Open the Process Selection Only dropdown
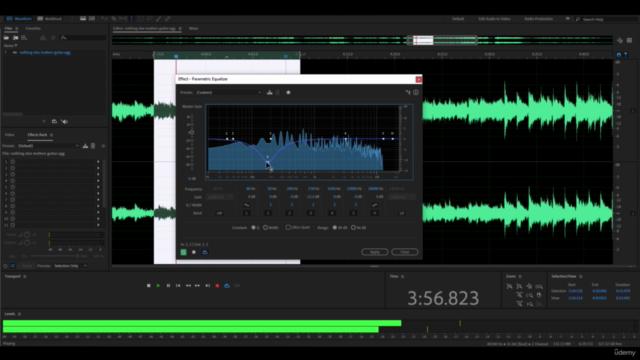The height and width of the screenshot is (360, 640). pos(70,266)
